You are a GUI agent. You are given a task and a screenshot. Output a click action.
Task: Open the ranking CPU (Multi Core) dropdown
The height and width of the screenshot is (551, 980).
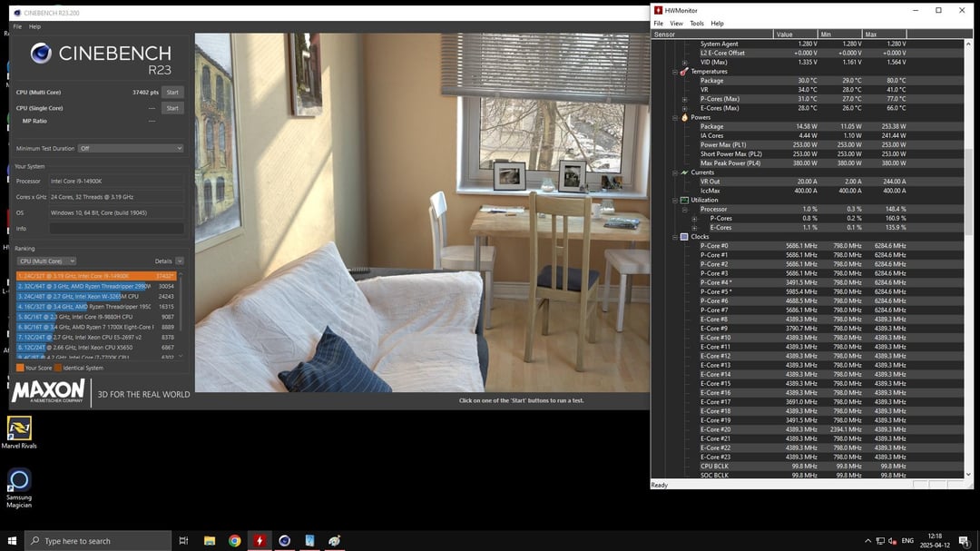click(47, 261)
